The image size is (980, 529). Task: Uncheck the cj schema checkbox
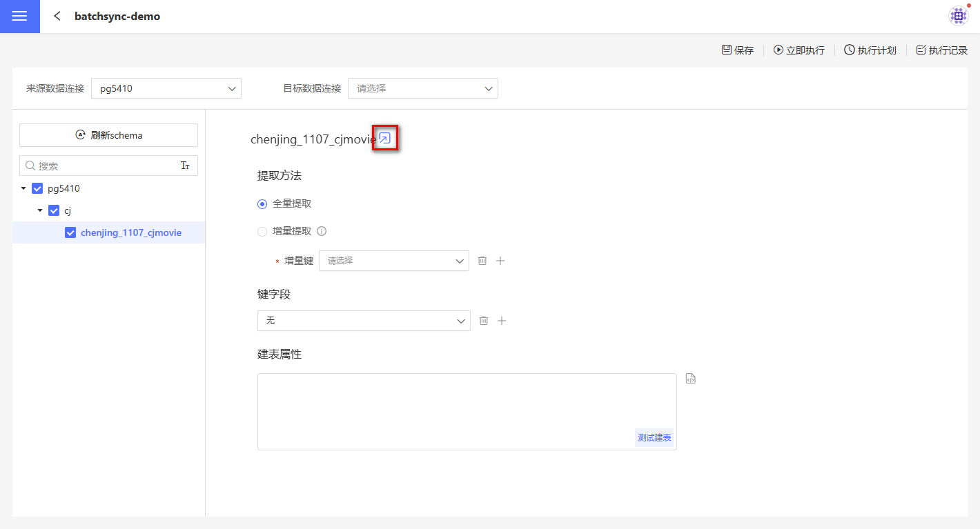pos(54,210)
